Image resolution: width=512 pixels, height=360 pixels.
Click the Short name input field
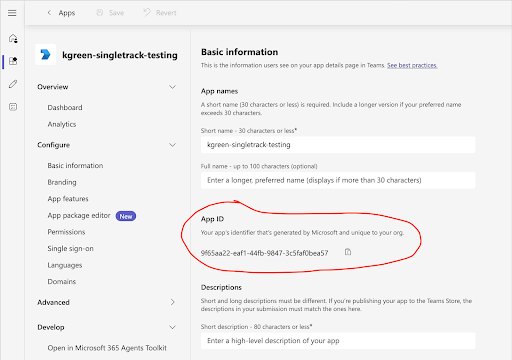tap(338, 145)
